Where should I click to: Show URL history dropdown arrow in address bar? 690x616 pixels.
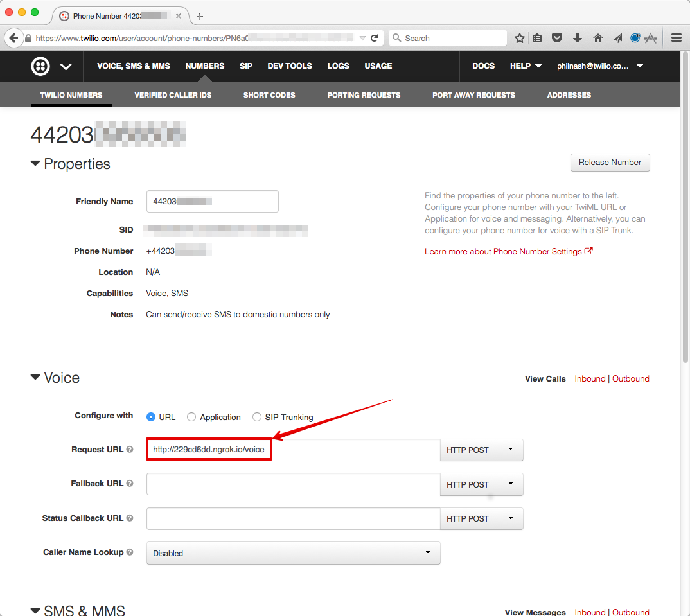[362, 39]
